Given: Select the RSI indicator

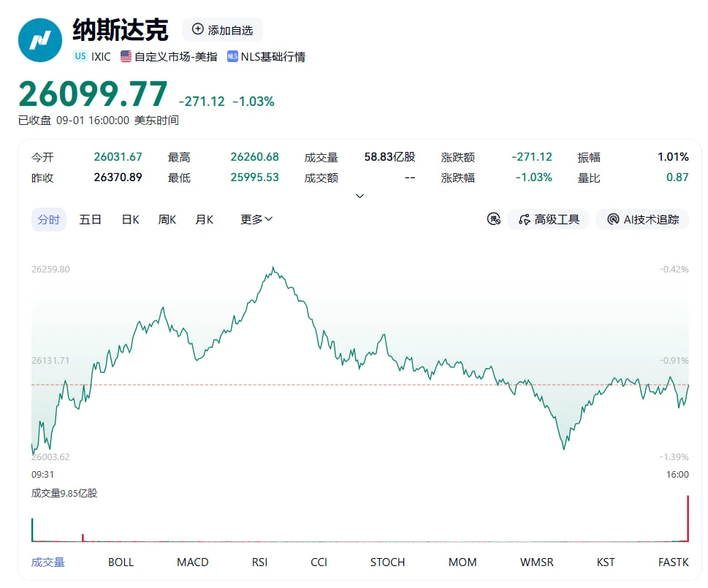Looking at the screenshot, I should (259, 562).
